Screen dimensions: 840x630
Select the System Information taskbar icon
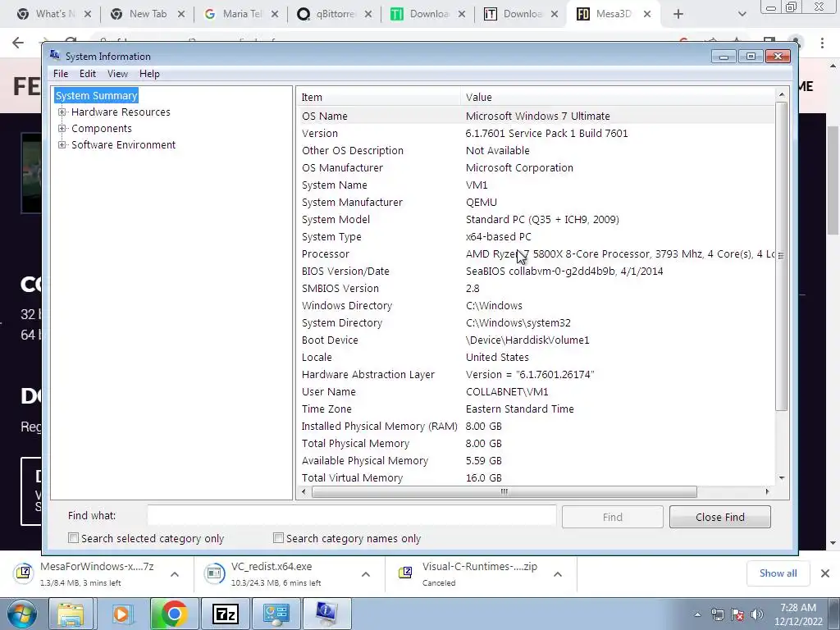(x=326, y=614)
